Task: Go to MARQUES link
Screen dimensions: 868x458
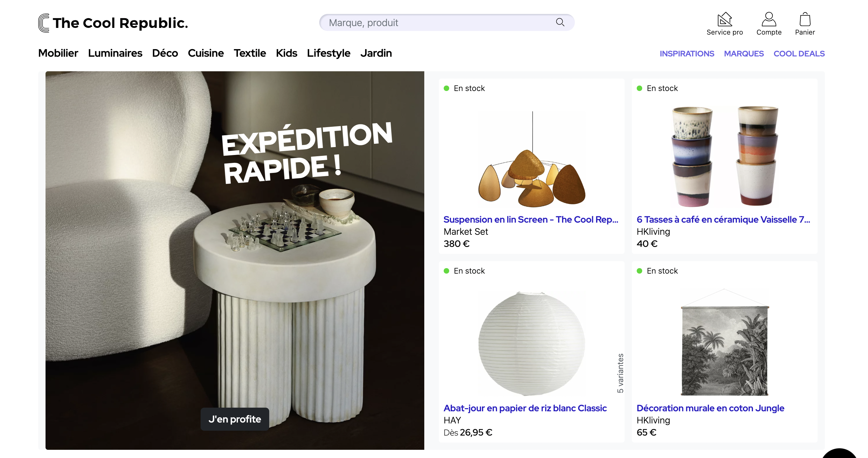Action: point(744,54)
